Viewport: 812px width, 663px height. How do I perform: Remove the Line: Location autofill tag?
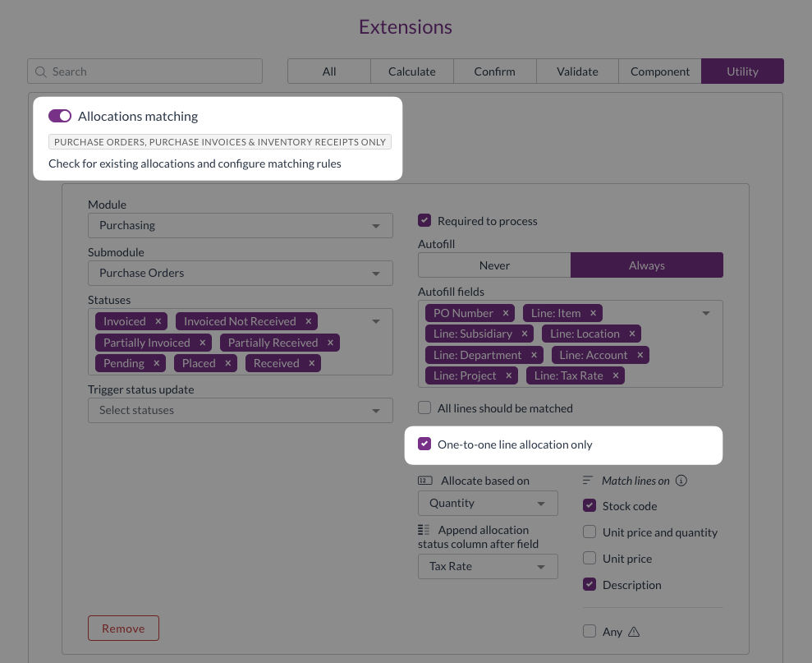point(631,334)
